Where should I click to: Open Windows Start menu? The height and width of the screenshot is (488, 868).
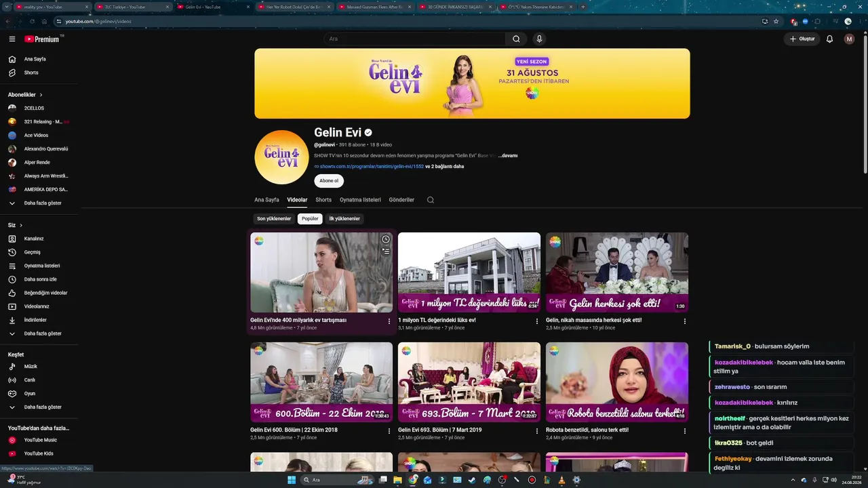pyautogui.click(x=292, y=480)
